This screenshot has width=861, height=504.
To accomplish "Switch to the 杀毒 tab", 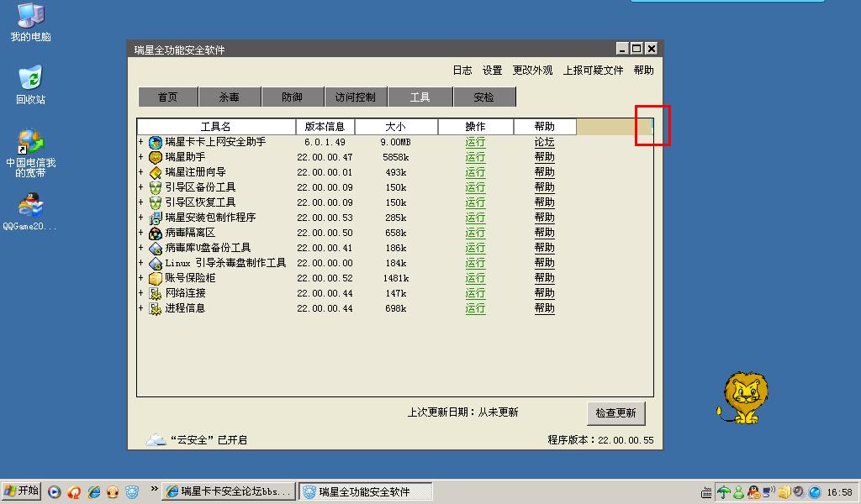I will (230, 97).
